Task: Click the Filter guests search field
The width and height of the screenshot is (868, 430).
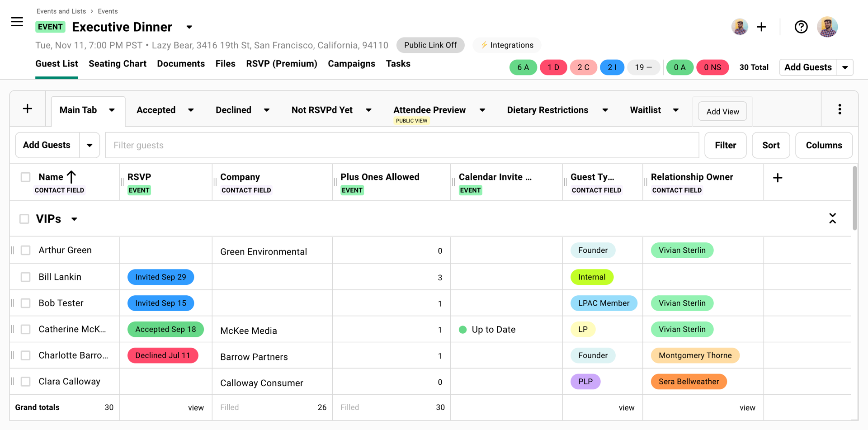Action: (401, 145)
